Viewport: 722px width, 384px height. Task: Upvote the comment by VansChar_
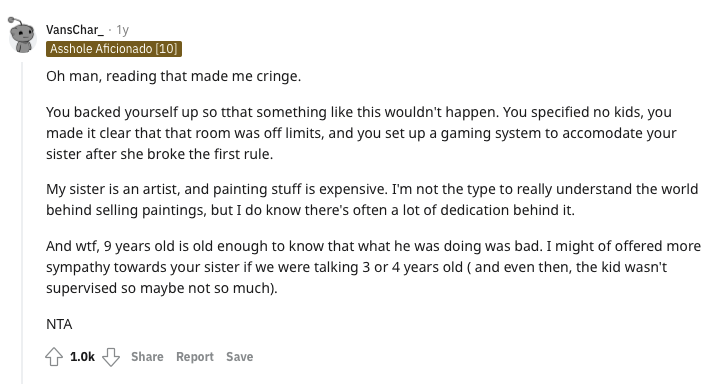click(54, 357)
